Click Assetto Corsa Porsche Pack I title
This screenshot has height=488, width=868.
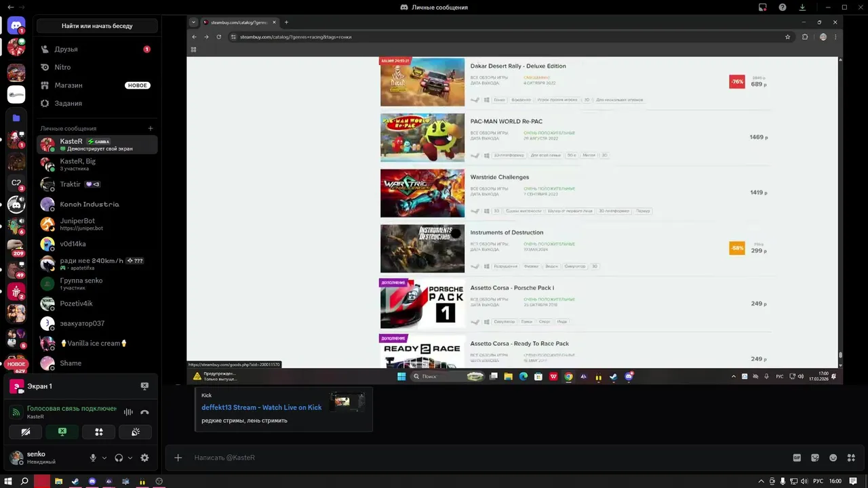[x=512, y=288]
